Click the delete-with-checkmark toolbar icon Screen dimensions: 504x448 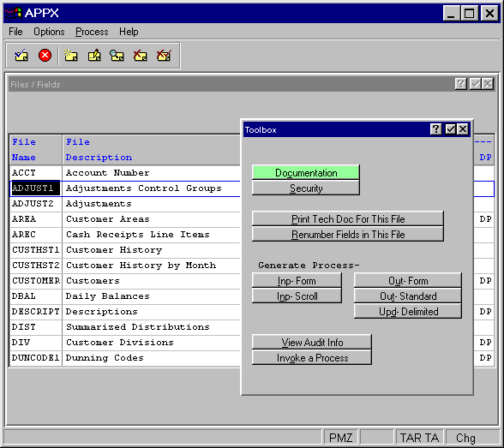pyautogui.click(x=164, y=56)
